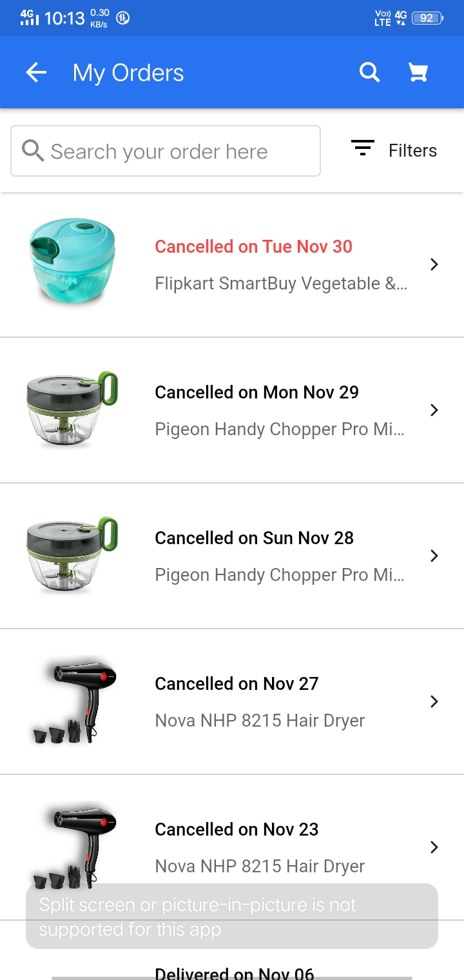Viewport: 464px width, 980px height.
Task: Expand the Tue Nov 30 order chevron
Action: click(434, 264)
